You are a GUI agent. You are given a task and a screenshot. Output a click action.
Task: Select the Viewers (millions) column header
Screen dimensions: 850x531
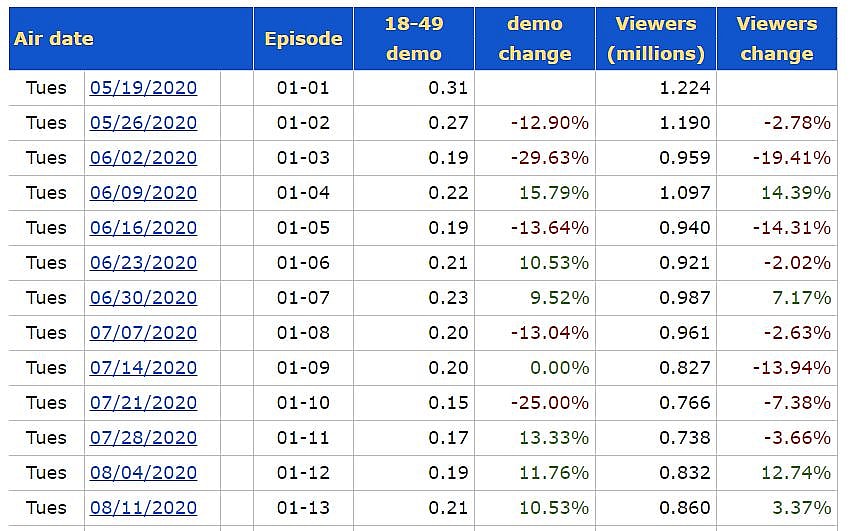(656, 39)
